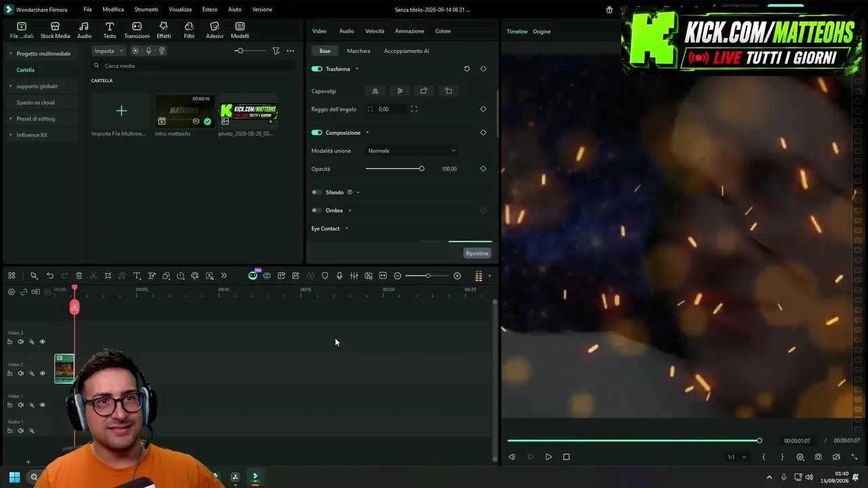
Task: Hide the Video 2 track with eye icon
Action: (x=42, y=373)
